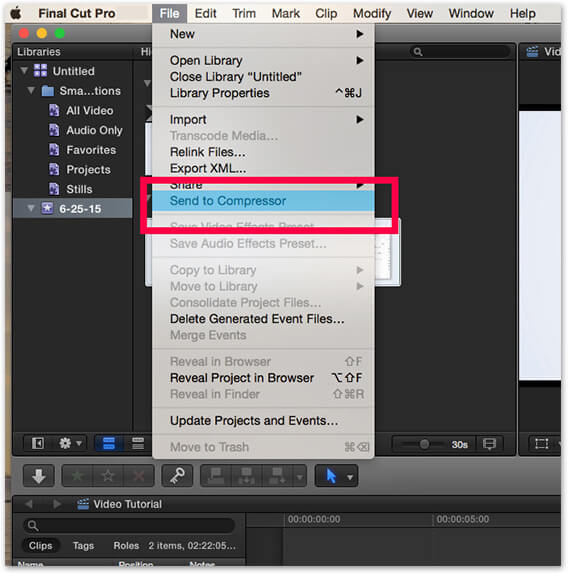
Task: Go forward in timeline history
Action: [56, 504]
